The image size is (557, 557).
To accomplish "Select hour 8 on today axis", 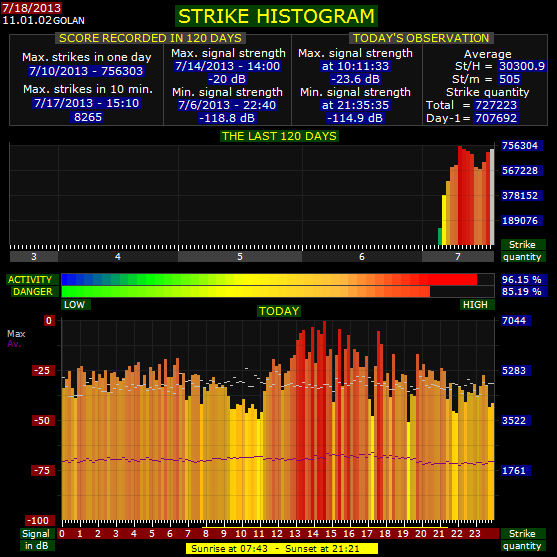I will pyautogui.click(x=205, y=534).
